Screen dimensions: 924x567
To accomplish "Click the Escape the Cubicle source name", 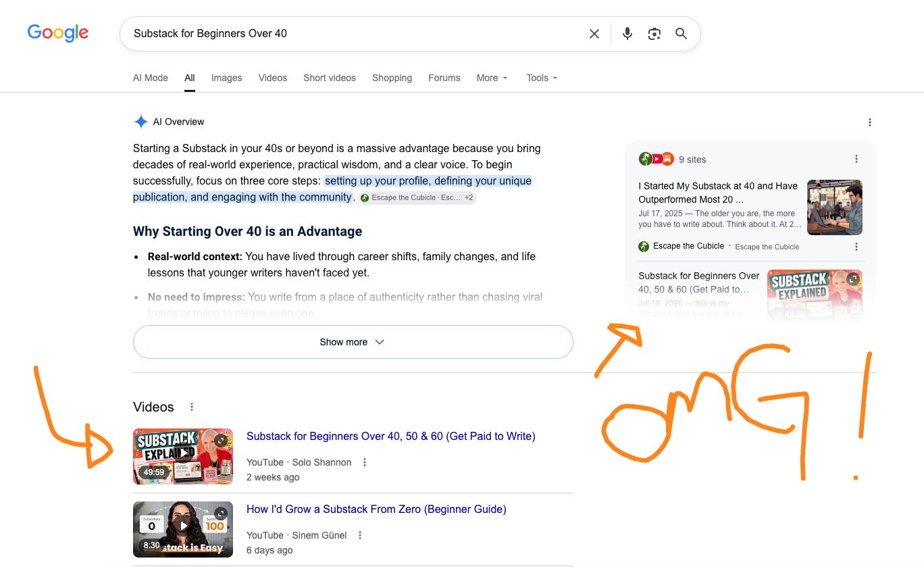I will [688, 246].
